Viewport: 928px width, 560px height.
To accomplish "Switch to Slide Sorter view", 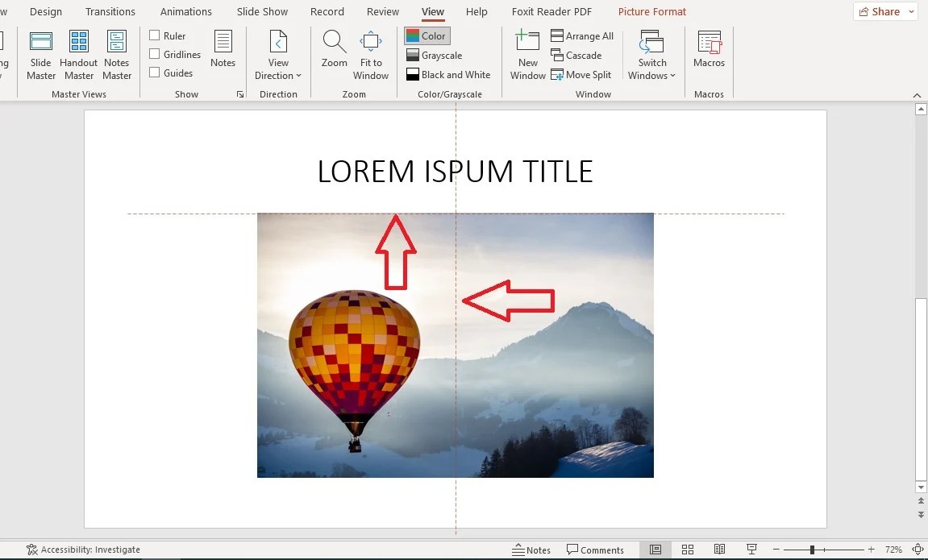I will (688, 549).
